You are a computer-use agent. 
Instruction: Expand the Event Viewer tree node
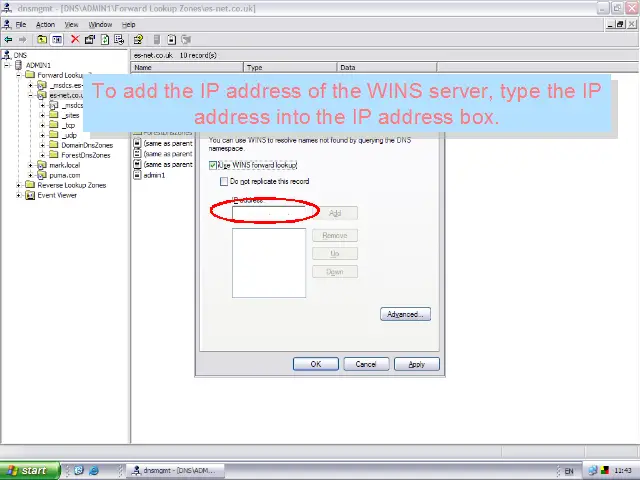click(19, 195)
